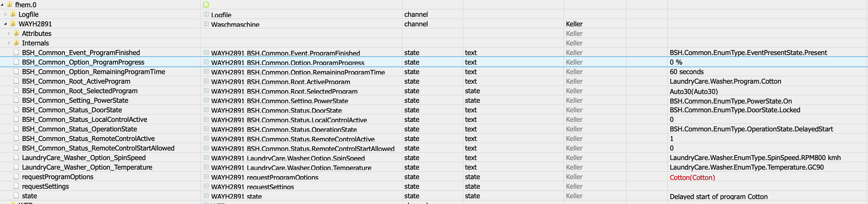The height and width of the screenshot is (204, 868).
Task: Click the green home icon for fhem.0
Action: tap(206, 5)
